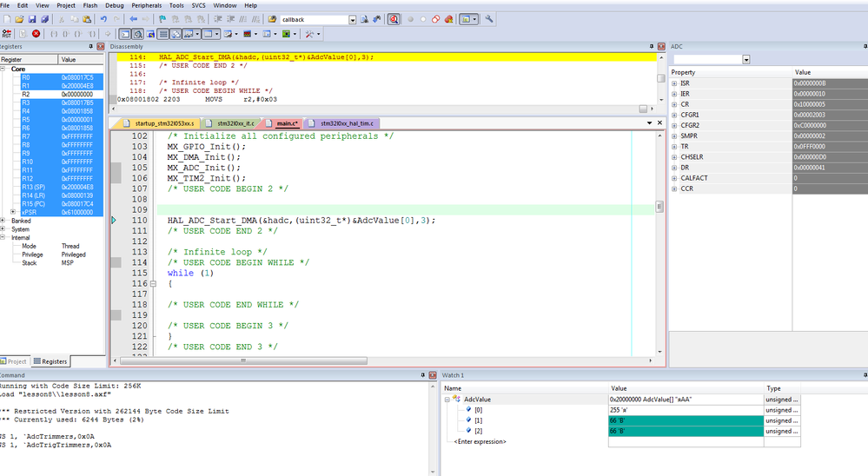Select the R2 register row
The width and height of the screenshot is (868, 476).
(x=51, y=94)
